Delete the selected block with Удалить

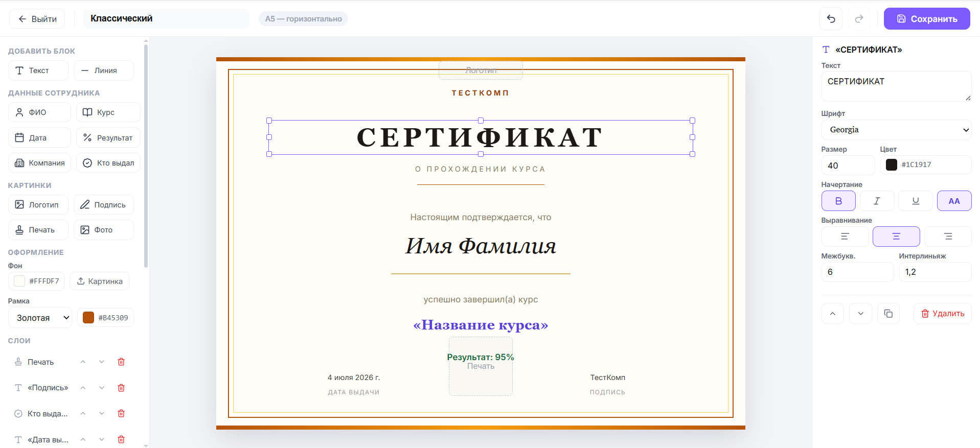coord(943,314)
